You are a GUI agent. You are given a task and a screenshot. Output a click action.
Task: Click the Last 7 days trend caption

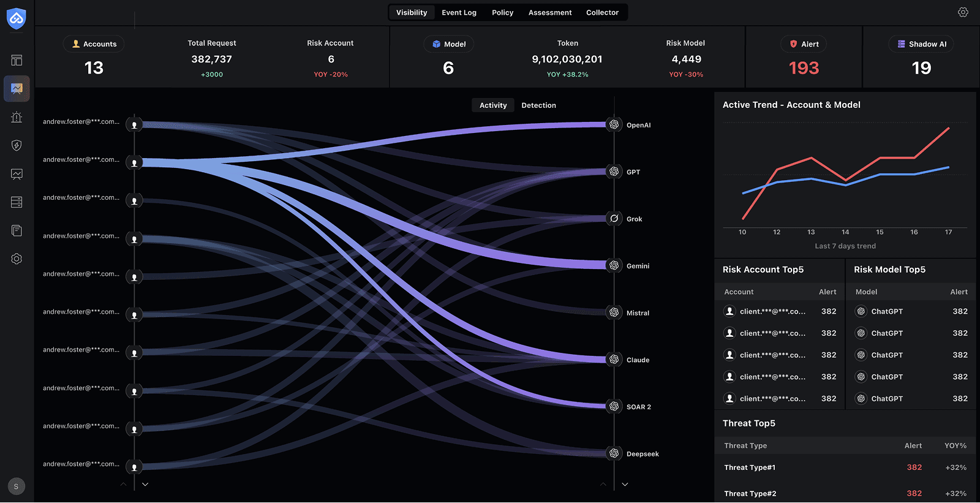pos(845,246)
